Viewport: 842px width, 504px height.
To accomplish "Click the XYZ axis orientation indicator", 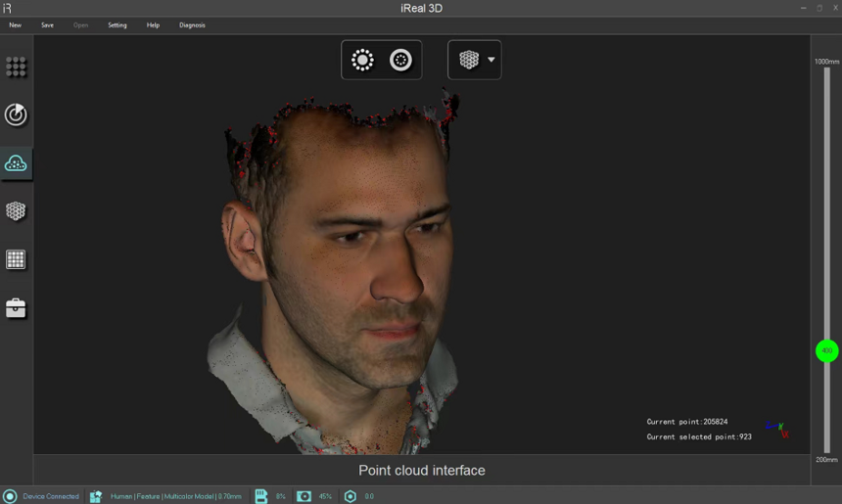I will pos(777,430).
